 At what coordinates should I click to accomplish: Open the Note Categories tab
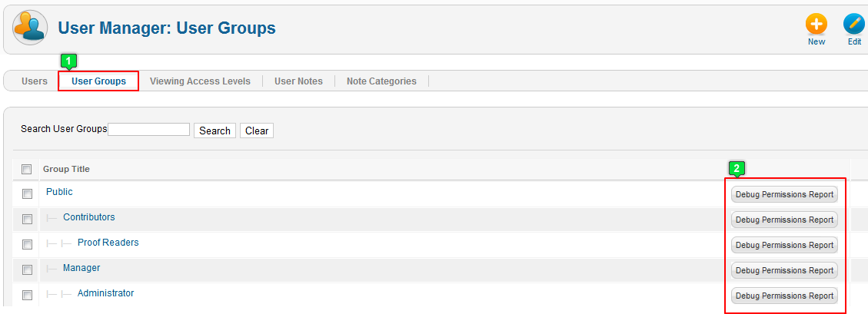tap(381, 81)
